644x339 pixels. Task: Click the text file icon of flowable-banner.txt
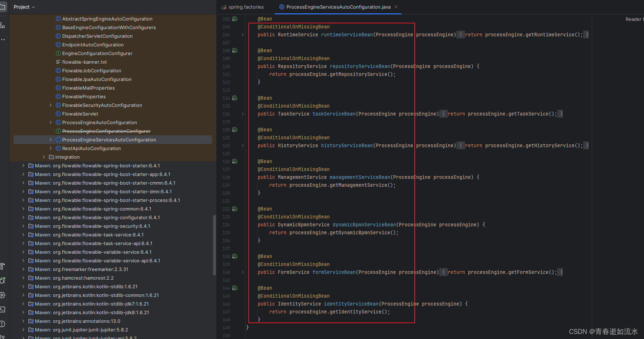[x=58, y=62]
